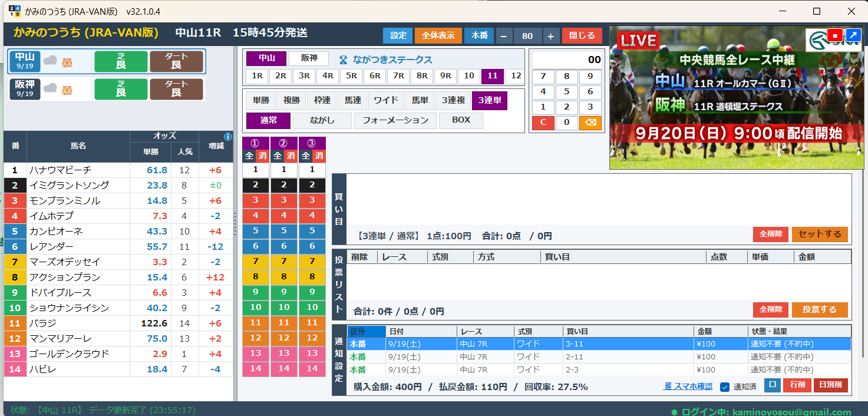
Task: Click the 全 button under column ①
Action: [249, 156]
